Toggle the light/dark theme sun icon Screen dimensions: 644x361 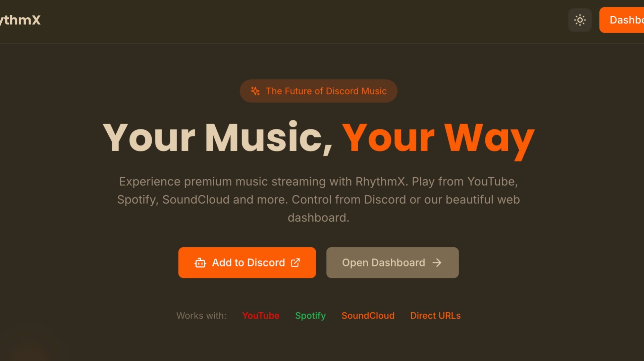pos(580,20)
